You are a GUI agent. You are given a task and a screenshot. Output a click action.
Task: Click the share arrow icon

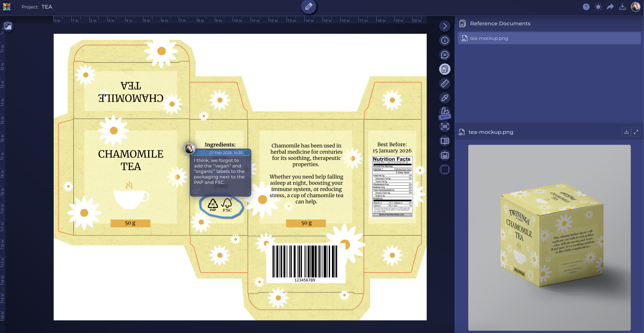pos(610,7)
